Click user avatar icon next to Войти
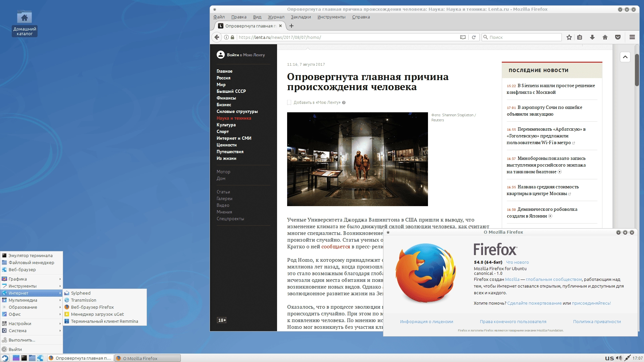Screen dimensions: 644x362 tap(220, 55)
